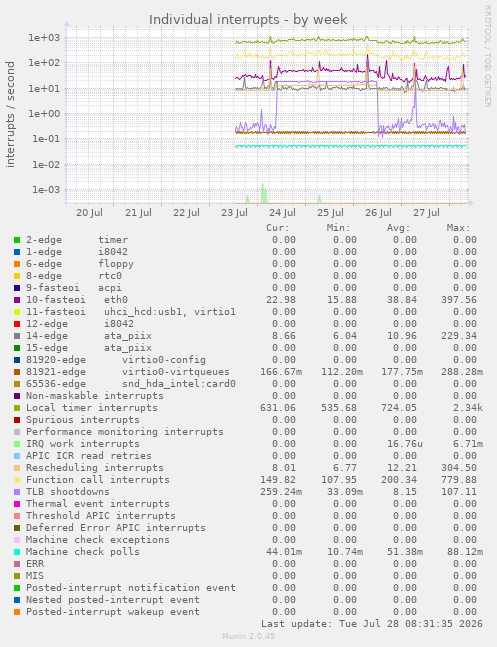
Task: Click the 'Machine check polls' legend label
Action: click(83, 551)
